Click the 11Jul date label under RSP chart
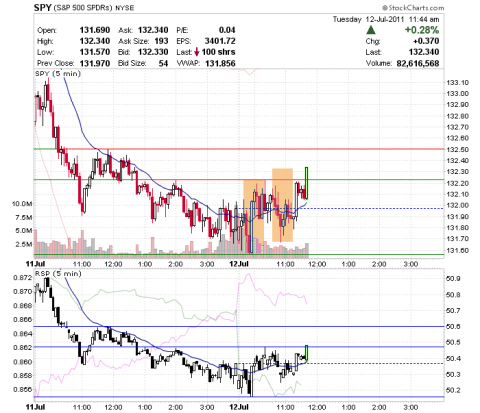Viewport: 480px width, 413px height. 35,407
